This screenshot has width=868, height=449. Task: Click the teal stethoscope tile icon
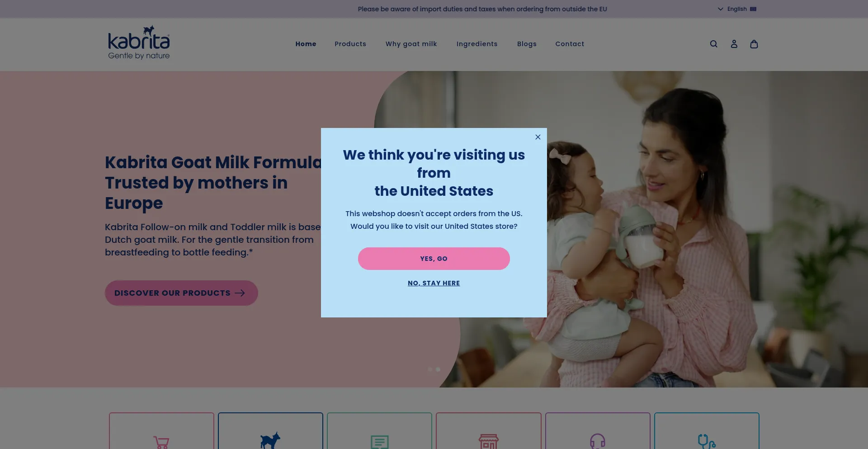click(x=707, y=441)
